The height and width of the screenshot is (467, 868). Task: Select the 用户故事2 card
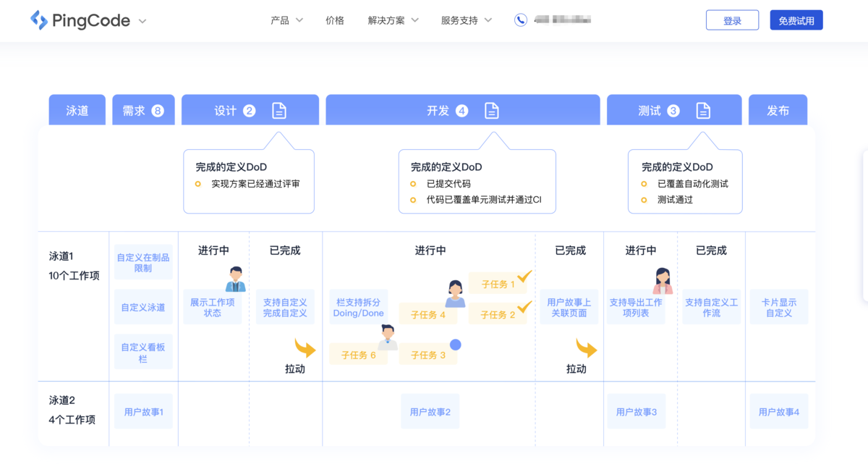[x=430, y=411]
